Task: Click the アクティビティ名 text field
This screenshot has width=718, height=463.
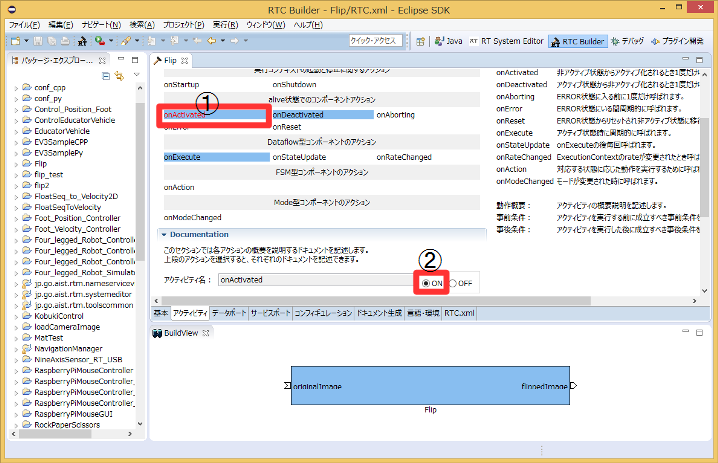Action: pyautogui.click(x=316, y=280)
